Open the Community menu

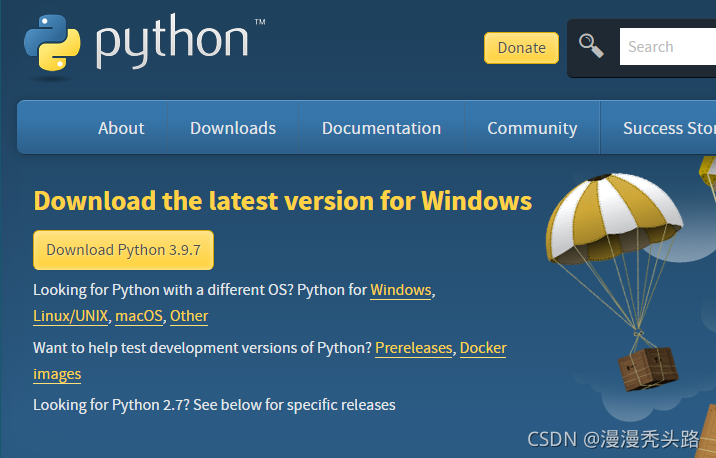click(532, 128)
